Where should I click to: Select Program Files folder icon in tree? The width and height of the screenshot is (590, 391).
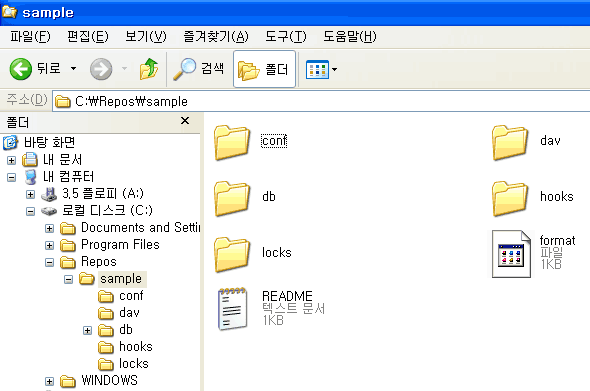[x=68, y=245]
